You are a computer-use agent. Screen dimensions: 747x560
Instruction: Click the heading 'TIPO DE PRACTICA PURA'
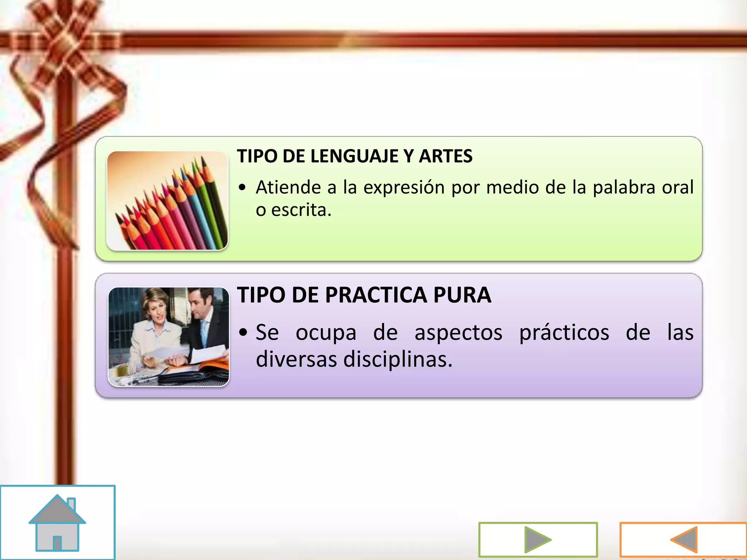[364, 295]
